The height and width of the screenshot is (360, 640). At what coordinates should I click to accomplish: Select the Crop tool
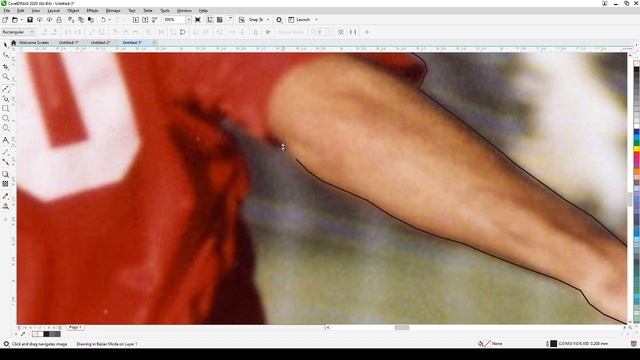(x=5, y=66)
